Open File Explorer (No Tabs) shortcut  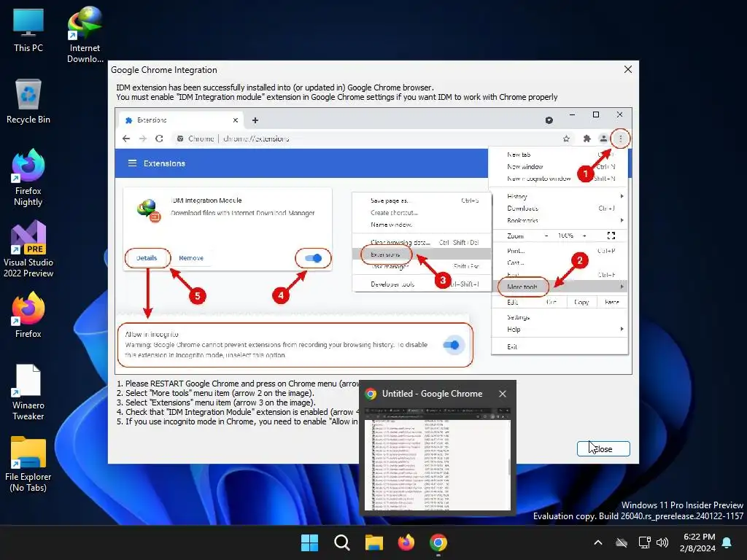28,464
